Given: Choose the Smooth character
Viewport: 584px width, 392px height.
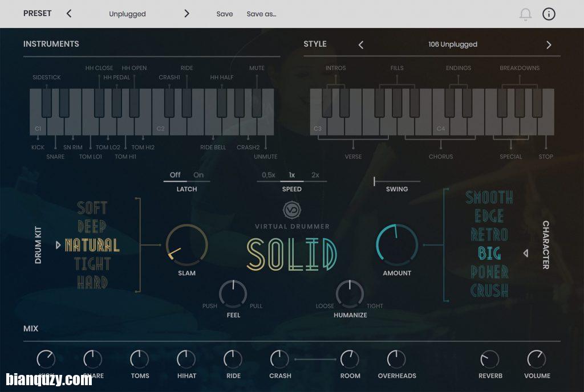Looking at the screenshot, I should (x=489, y=198).
